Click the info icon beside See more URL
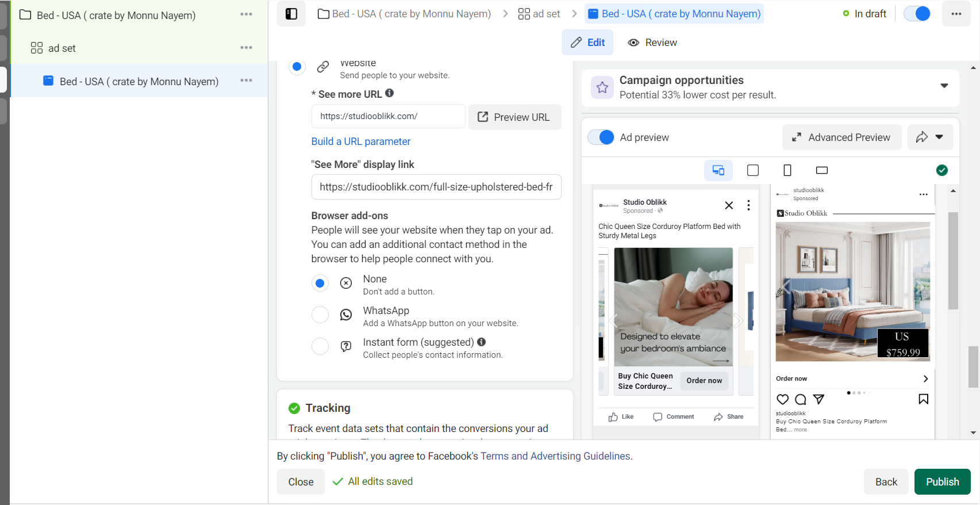 click(x=389, y=93)
